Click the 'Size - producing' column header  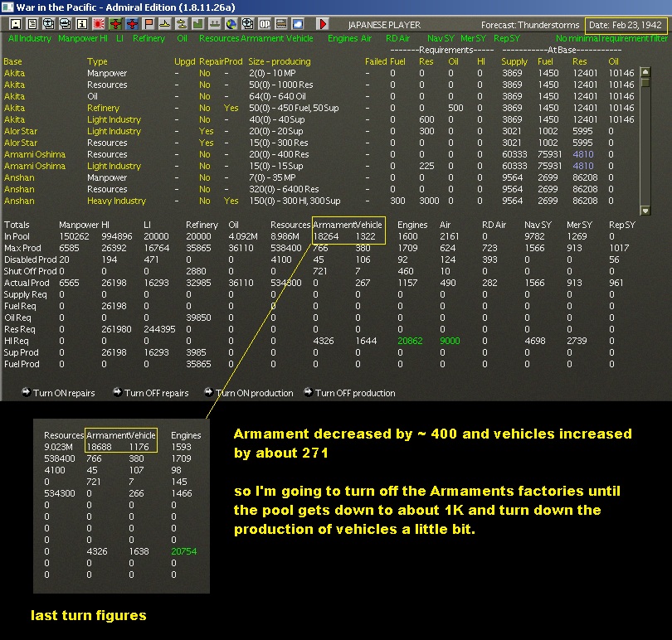click(280, 61)
